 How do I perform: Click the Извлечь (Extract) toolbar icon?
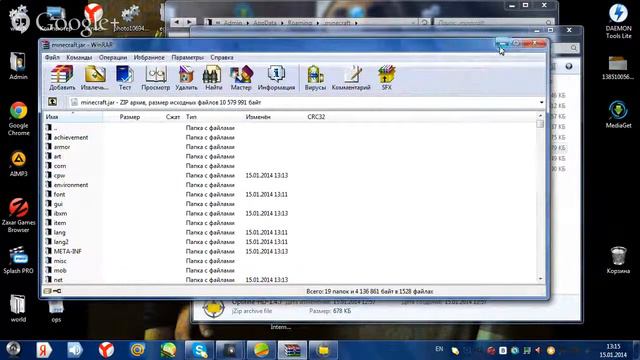(x=95, y=77)
